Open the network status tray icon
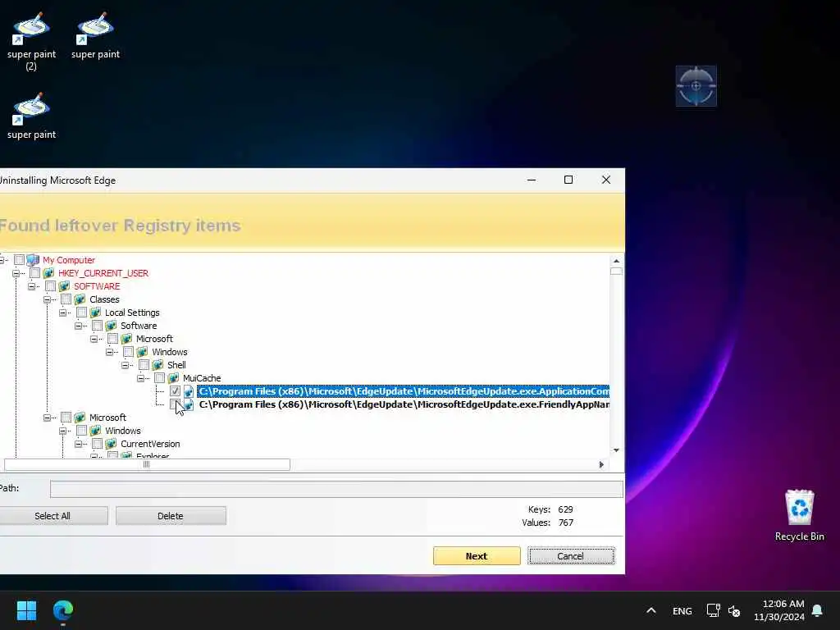 [713, 610]
